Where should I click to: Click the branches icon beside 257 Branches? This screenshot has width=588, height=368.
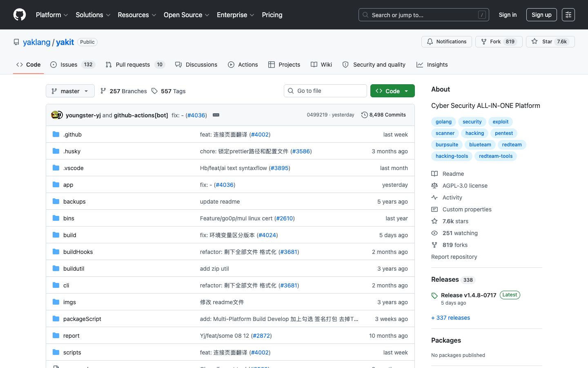pos(103,91)
